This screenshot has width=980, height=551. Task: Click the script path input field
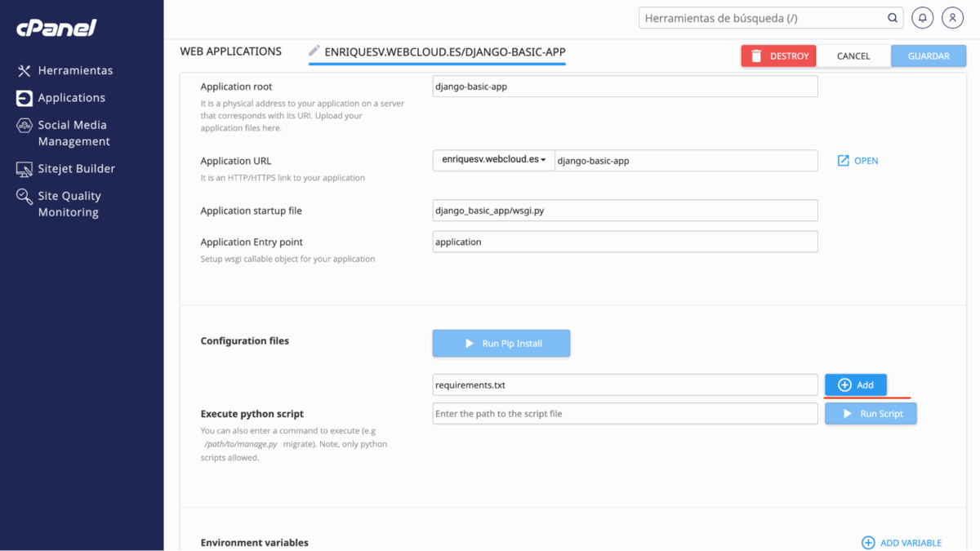625,414
